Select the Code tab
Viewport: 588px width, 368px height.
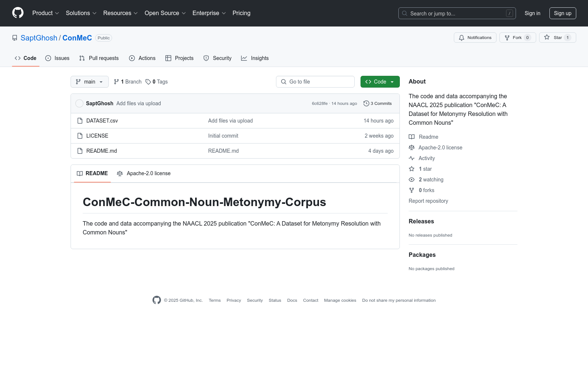point(26,58)
